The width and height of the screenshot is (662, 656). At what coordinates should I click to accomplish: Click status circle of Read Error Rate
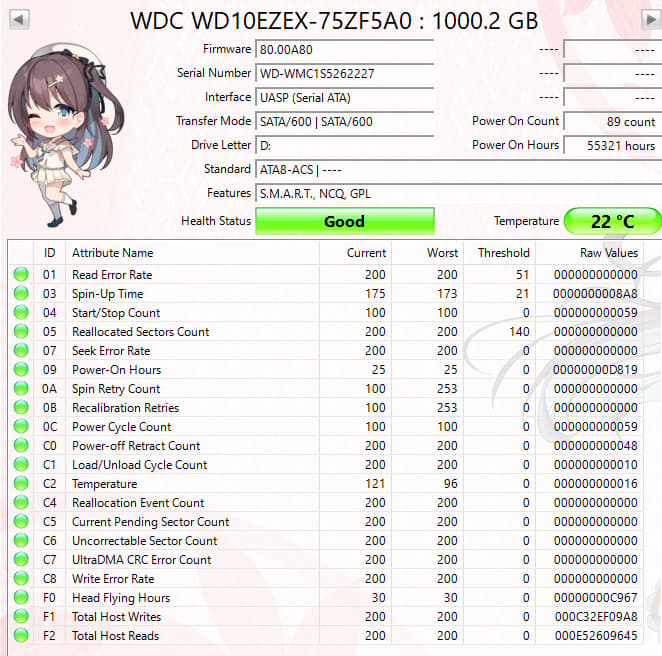[21, 274]
